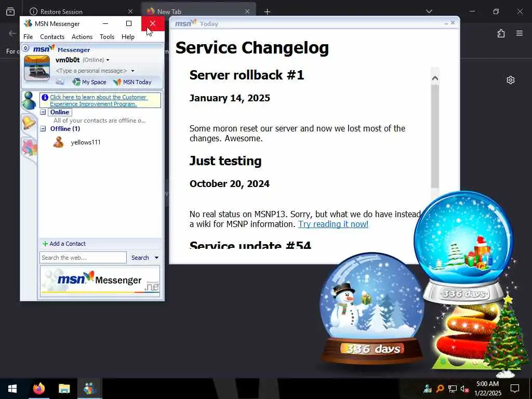Click the changelog scroll up arrow
This screenshot has width=532, height=399.
pos(435,78)
